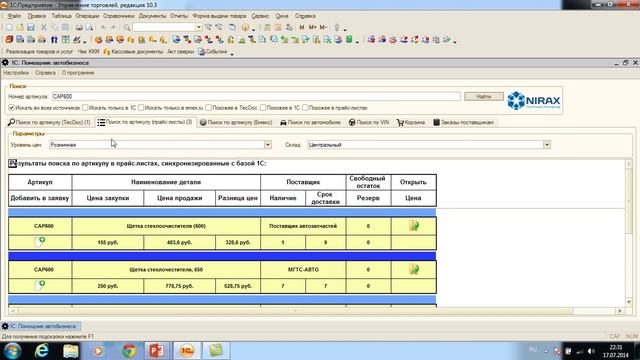Image resolution: width=640 pixels, height=360 pixels.
Task: Click the Cut scissors toolbar icon
Action: 44,27
